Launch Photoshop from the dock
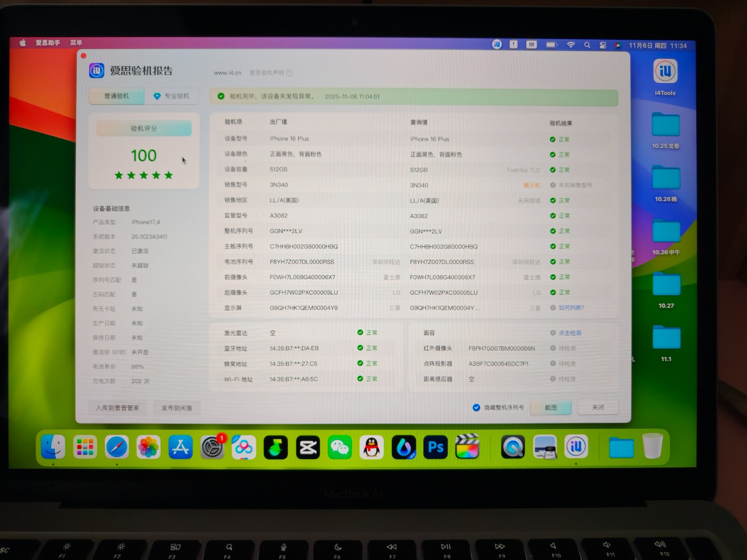 [x=436, y=448]
